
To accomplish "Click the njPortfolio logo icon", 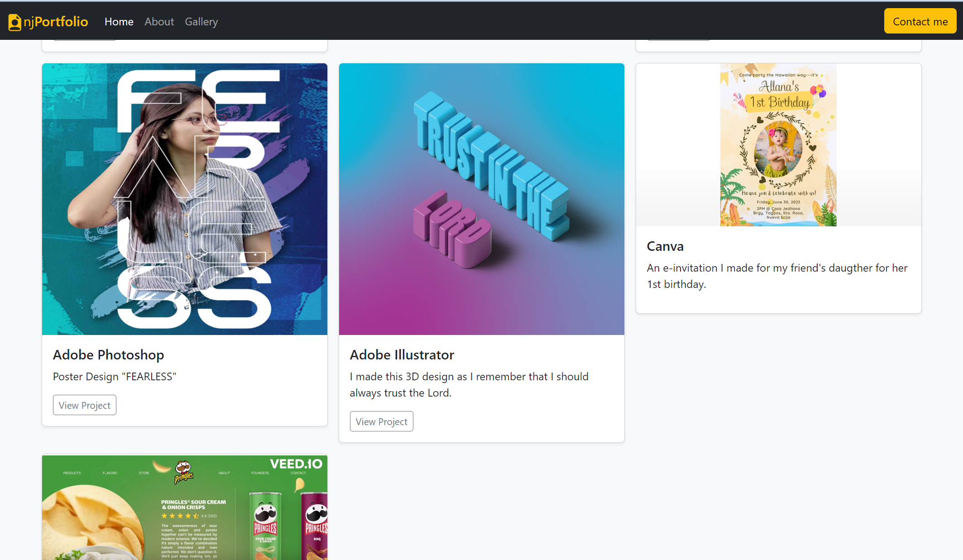I will [x=14, y=22].
